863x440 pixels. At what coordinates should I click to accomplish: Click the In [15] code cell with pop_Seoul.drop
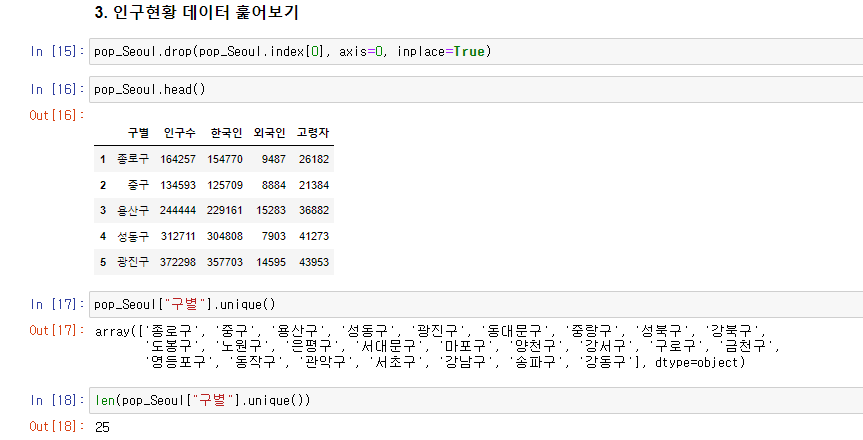[476, 52]
